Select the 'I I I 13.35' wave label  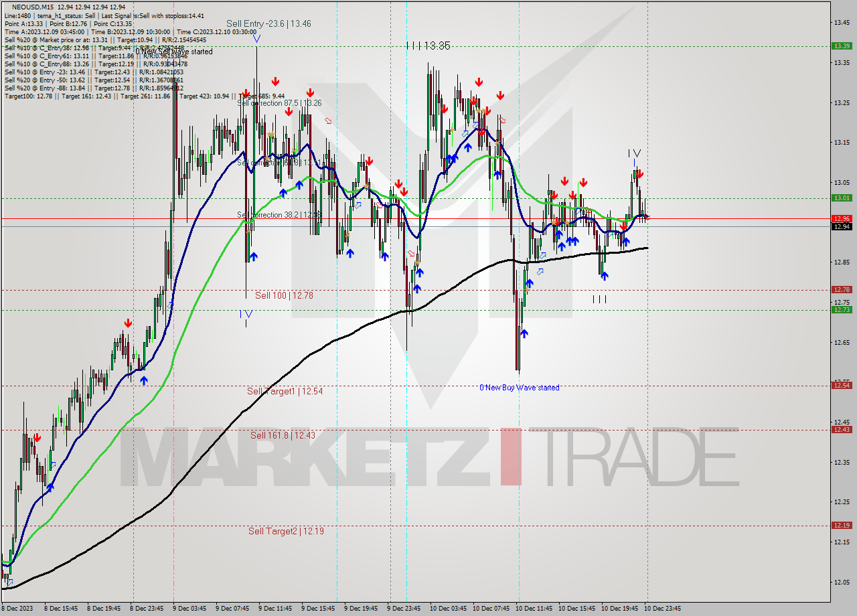tap(428, 46)
